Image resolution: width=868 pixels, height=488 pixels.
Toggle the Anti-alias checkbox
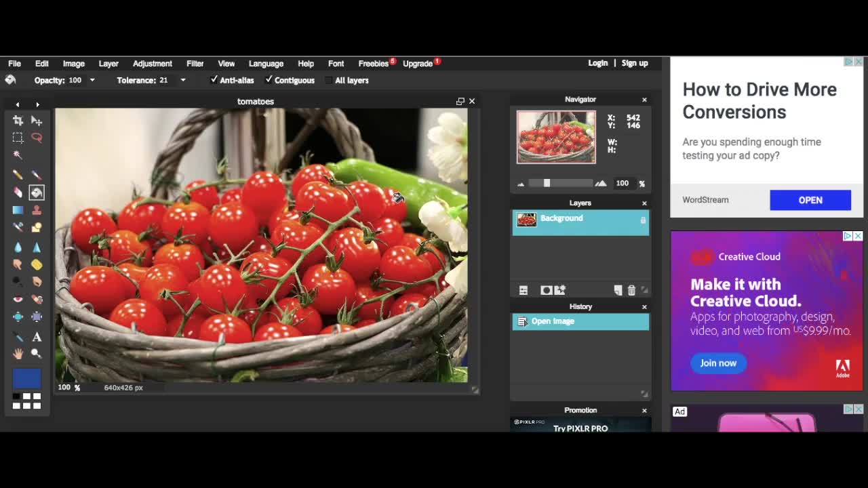pos(215,80)
